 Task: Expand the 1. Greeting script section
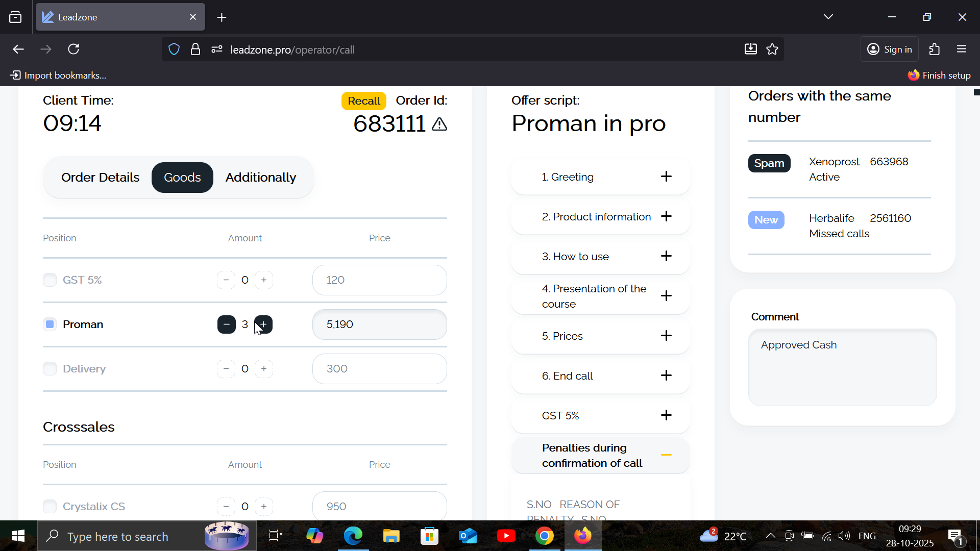tap(600, 177)
